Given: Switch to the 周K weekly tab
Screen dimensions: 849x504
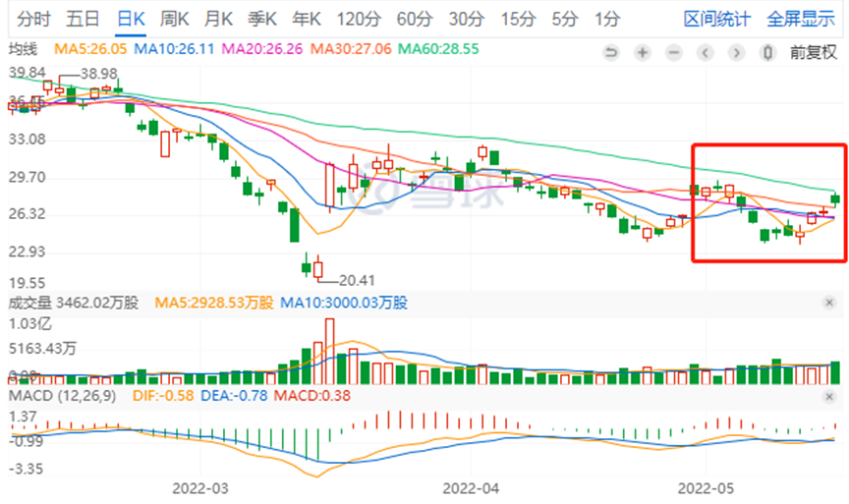Looking at the screenshot, I should (174, 19).
